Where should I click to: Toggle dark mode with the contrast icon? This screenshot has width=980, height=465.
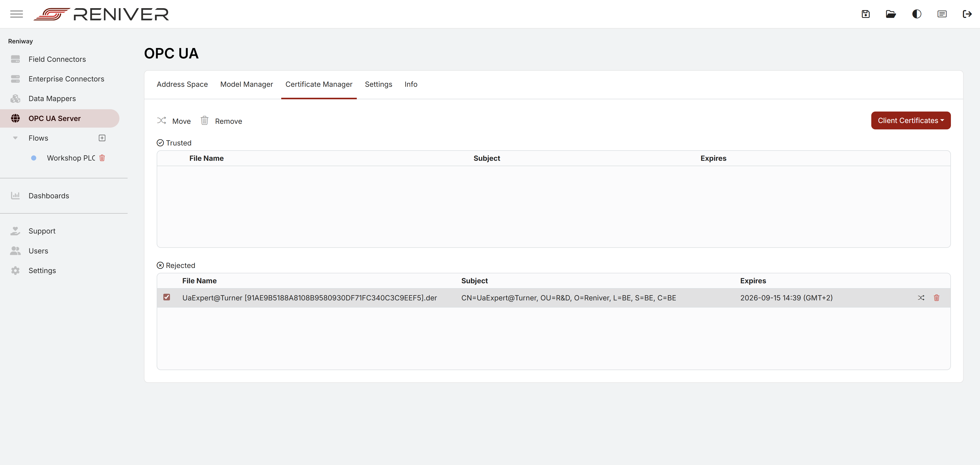(916, 14)
